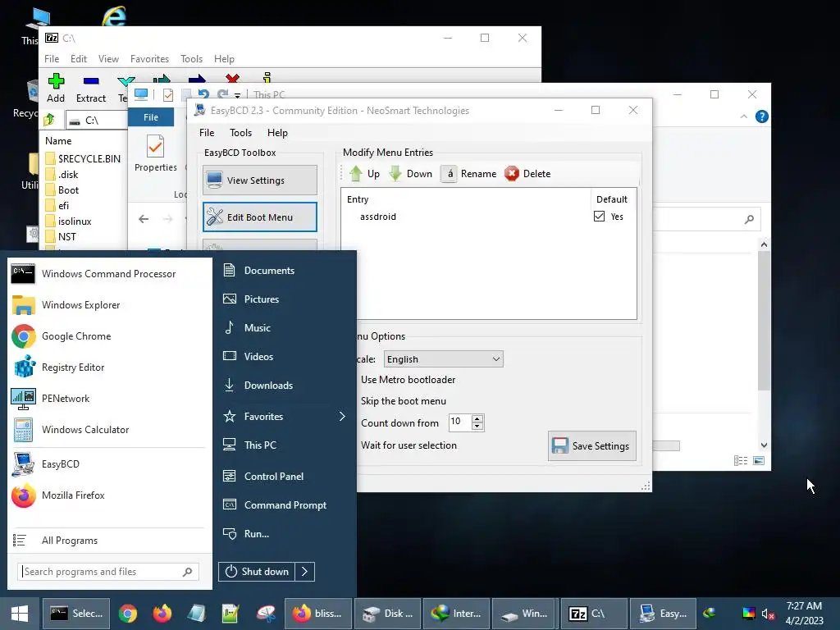The image size is (840, 630).
Task: Select Skip the boot menu option
Action: pyautogui.click(x=403, y=401)
